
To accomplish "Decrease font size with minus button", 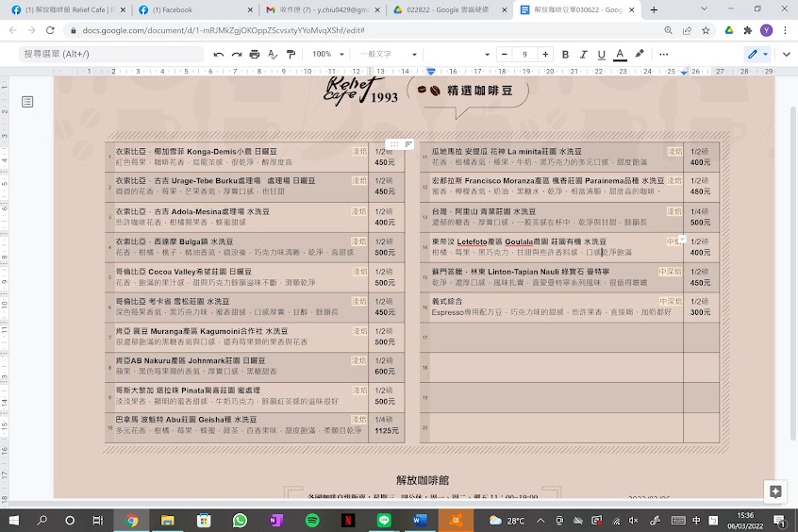I will [505, 54].
